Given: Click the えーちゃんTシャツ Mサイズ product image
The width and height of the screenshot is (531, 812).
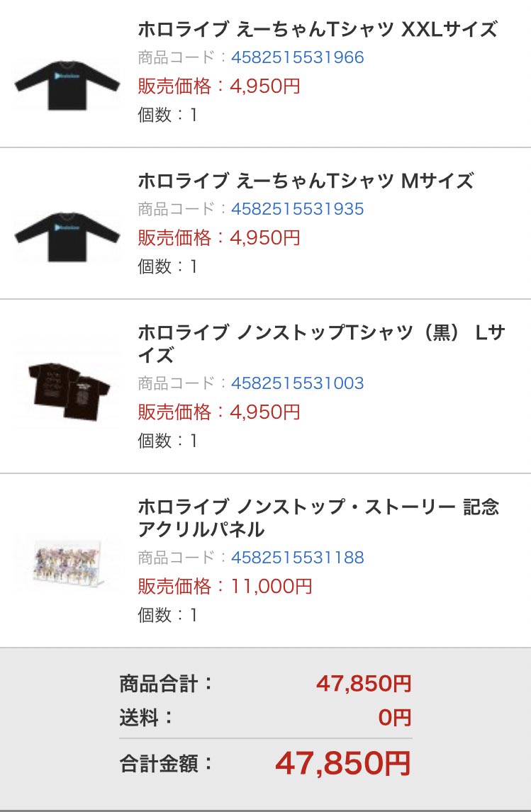Looking at the screenshot, I should pos(67,237).
